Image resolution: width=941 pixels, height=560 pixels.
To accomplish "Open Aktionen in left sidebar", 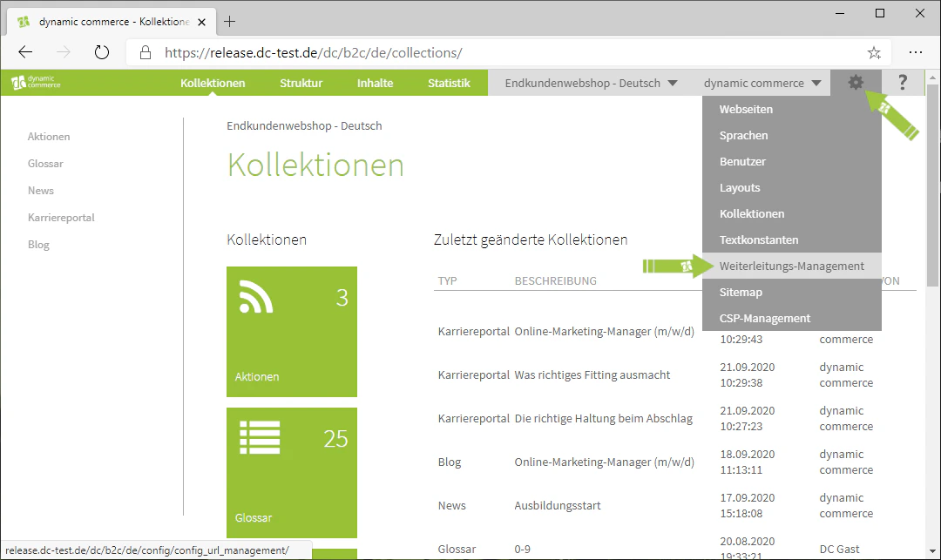I will click(49, 137).
